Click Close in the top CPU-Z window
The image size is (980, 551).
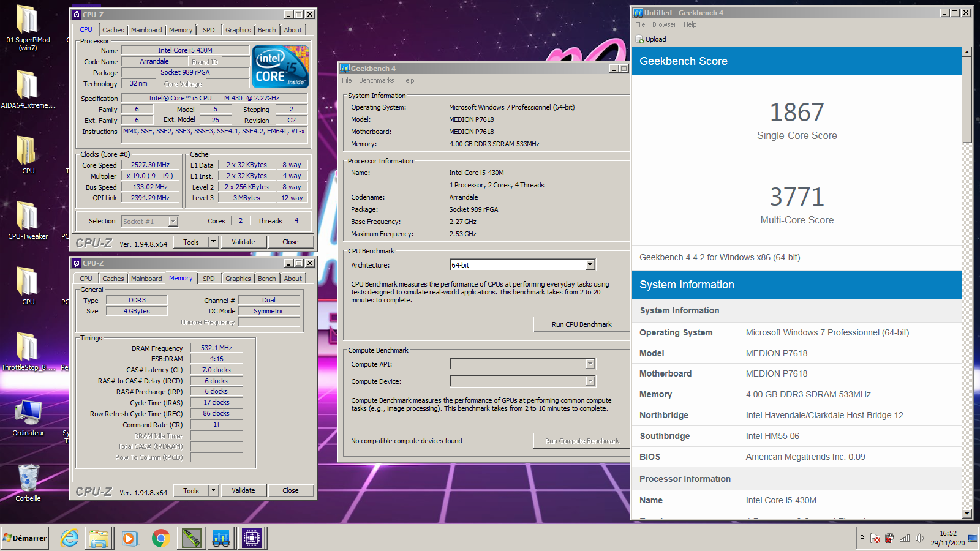[x=290, y=242]
